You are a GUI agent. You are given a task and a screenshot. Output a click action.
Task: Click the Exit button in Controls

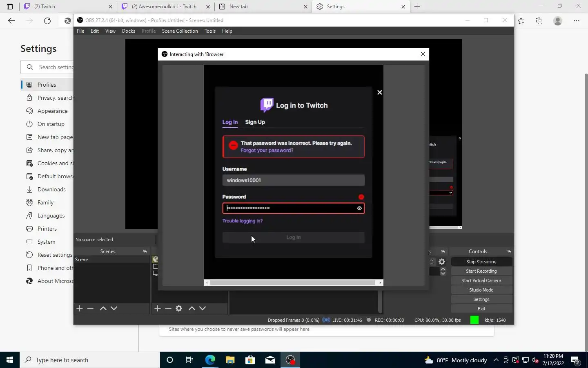coord(481,309)
